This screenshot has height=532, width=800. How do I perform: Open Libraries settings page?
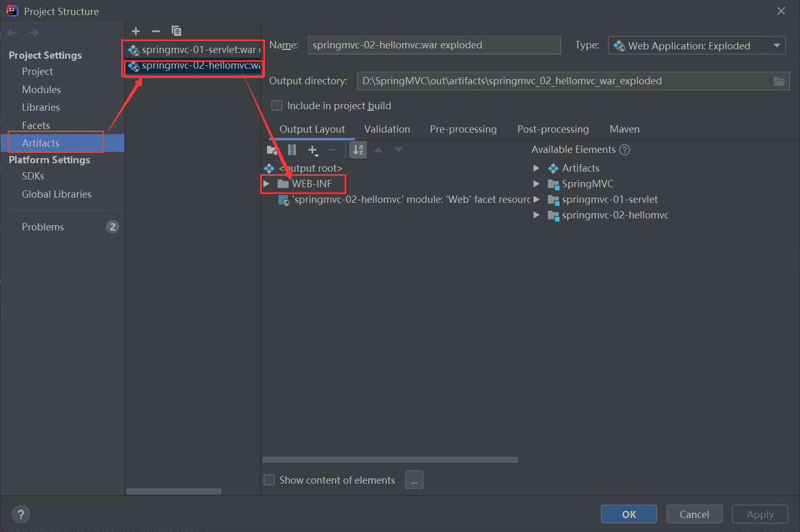41,107
